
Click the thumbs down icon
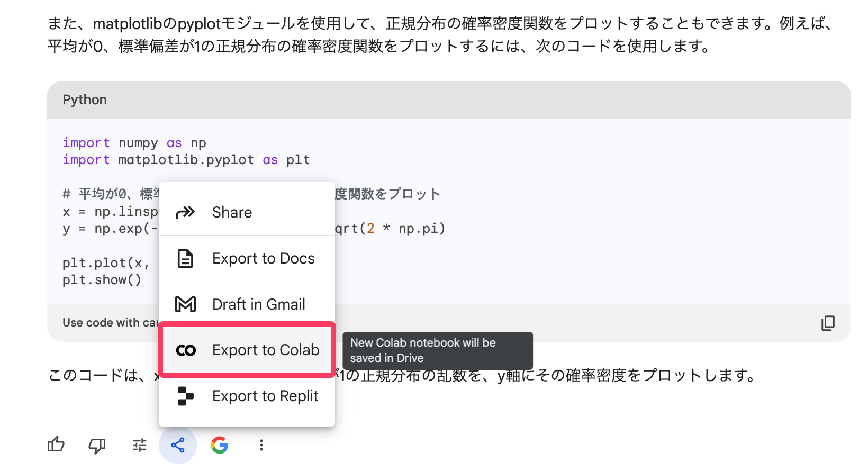97,446
